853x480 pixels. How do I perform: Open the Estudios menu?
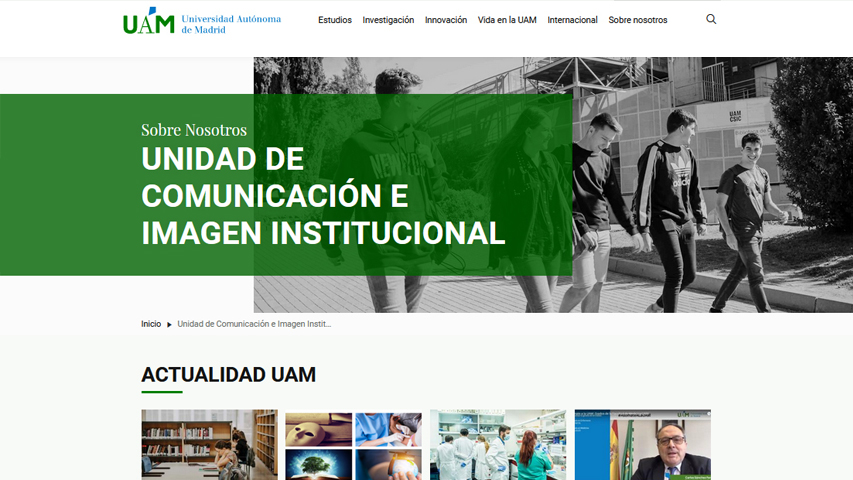tap(335, 20)
